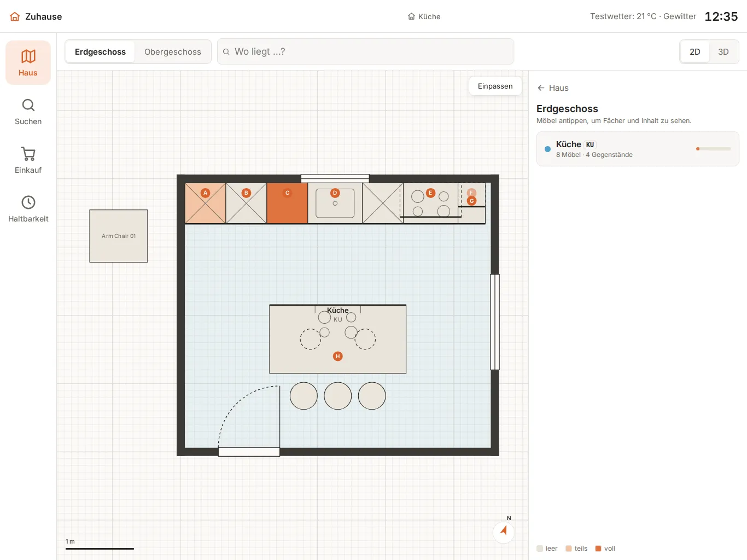The image size is (747, 560).
Task: Select stove marker E
Action: click(x=430, y=192)
